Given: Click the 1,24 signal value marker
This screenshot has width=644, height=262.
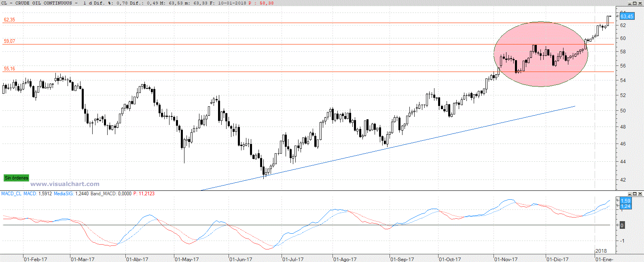Looking at the screenshot, I should (x=625, y=206).
